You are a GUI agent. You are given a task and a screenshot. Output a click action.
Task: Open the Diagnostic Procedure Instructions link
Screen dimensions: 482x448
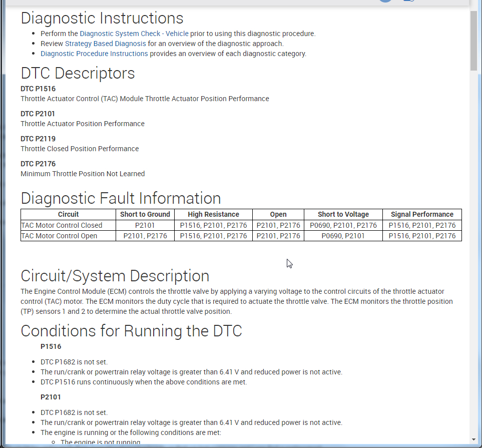coord(95,54)
